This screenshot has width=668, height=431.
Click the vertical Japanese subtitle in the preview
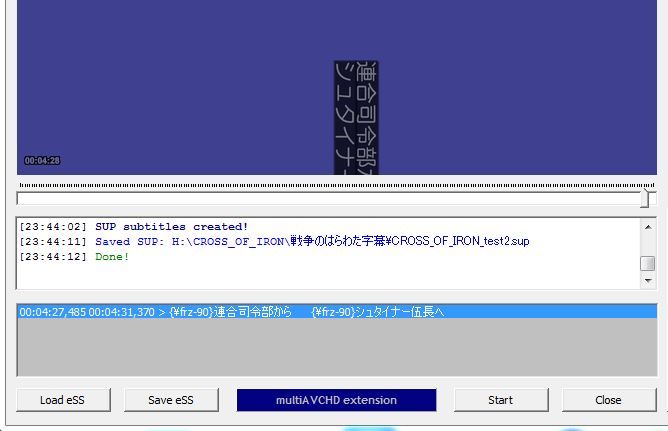356,118
